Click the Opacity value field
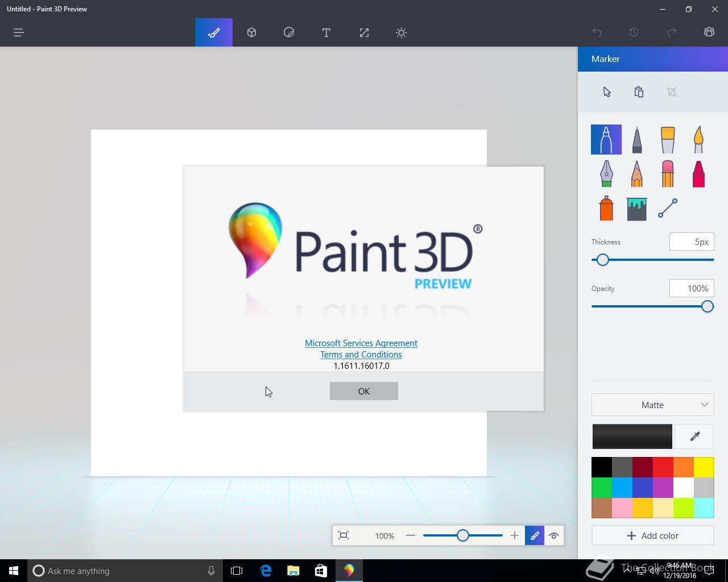 coord(692,288)
